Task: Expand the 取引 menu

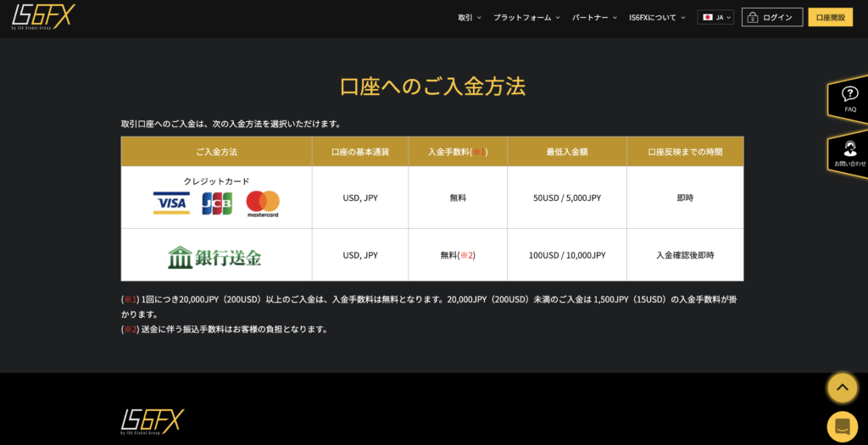Action: [470, 17]
